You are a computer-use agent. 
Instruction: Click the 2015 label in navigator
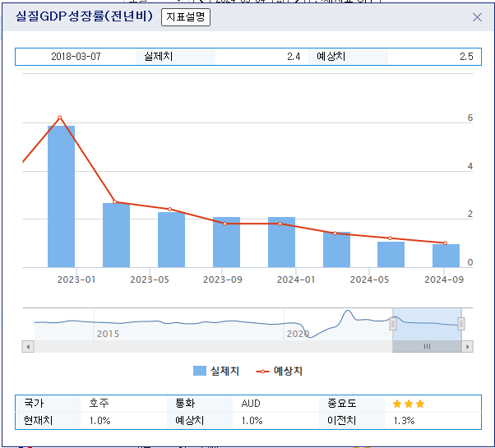[x=108, y=334]
